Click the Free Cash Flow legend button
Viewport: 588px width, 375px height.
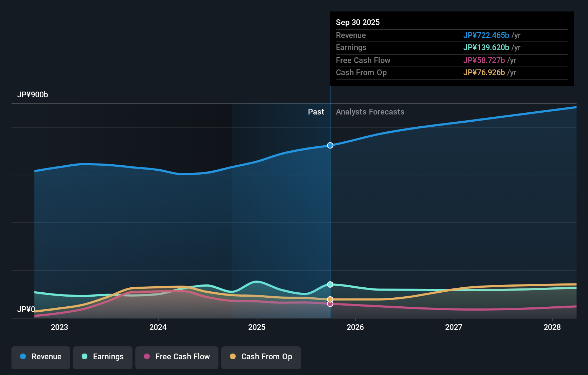(177, 357)
